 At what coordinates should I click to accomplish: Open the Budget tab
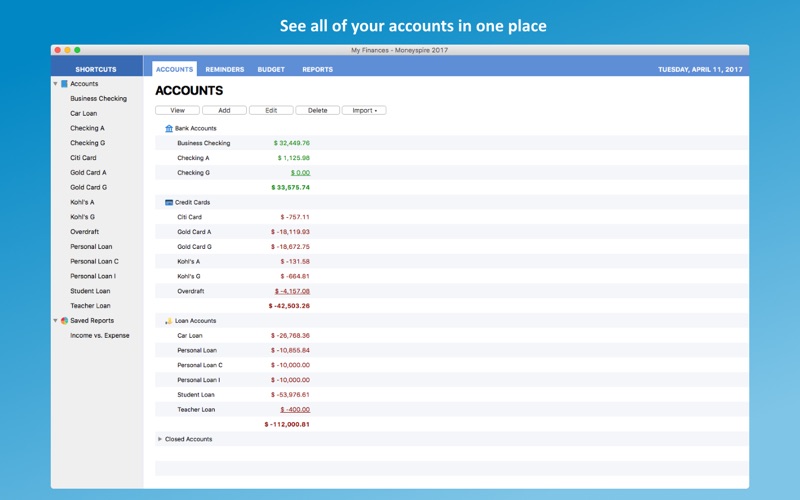(271, 69)
